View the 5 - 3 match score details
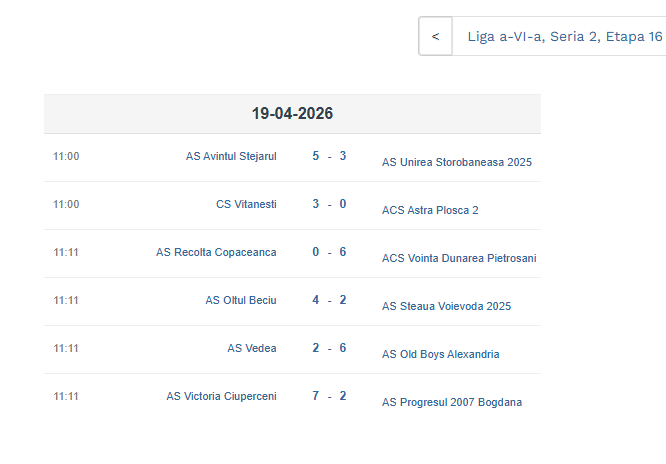The width and height of the screenshot is (666, 464). (329, 156)
